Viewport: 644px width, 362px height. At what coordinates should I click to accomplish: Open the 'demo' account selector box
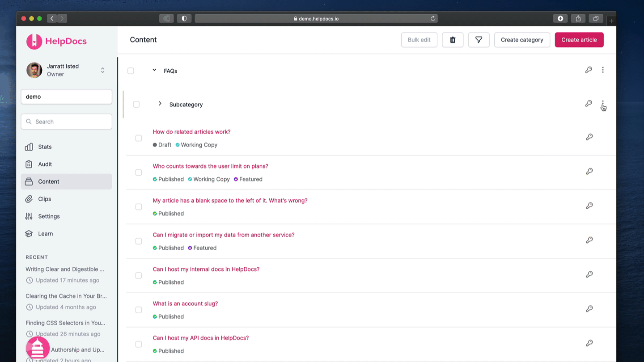click(x=67, y=97)
